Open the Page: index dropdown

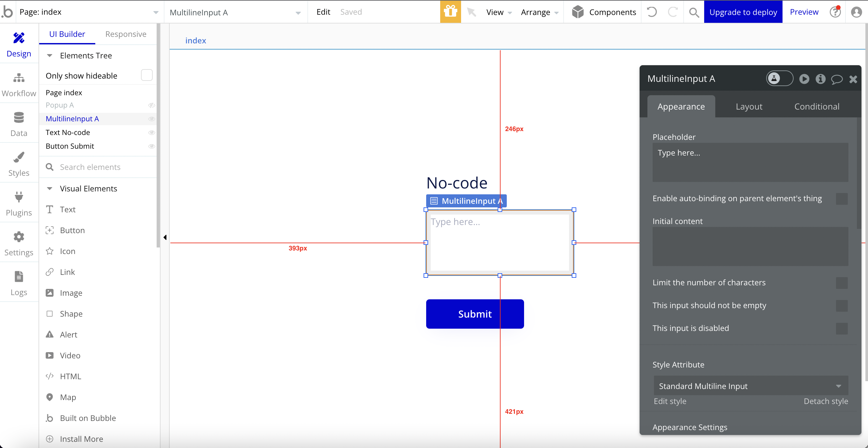point(89,12)
